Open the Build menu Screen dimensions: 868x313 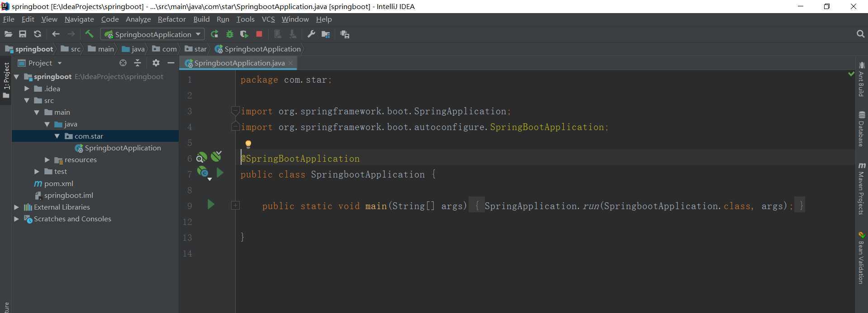point(201,19)
